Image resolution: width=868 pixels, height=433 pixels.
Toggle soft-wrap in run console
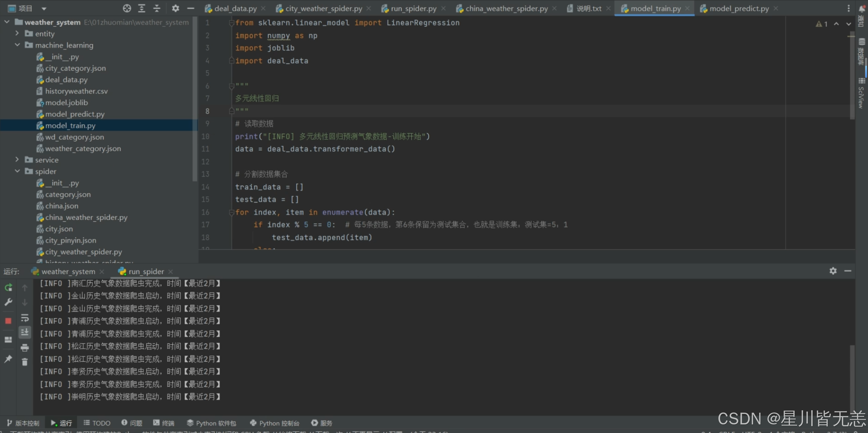(25, 317)
